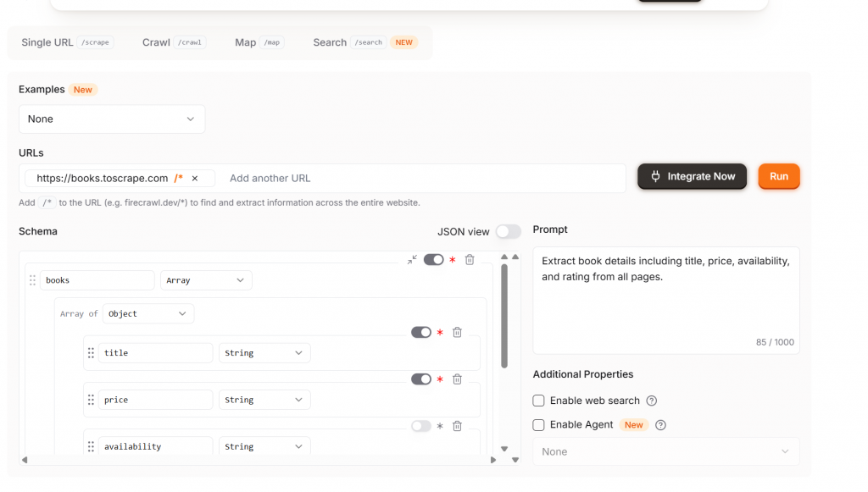868x492 pixels.
Task: Delete the title field using its trash icon
Action: pyautogui.click(x=457, y=332)
